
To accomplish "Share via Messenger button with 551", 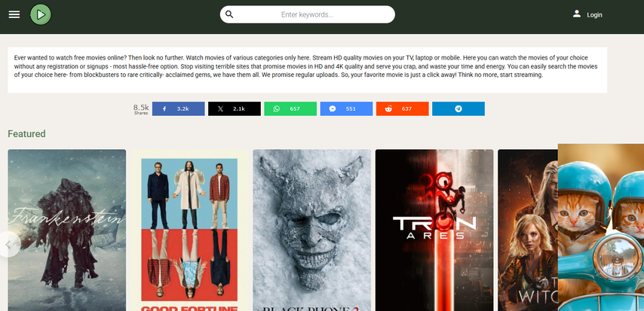I will 346,108.
